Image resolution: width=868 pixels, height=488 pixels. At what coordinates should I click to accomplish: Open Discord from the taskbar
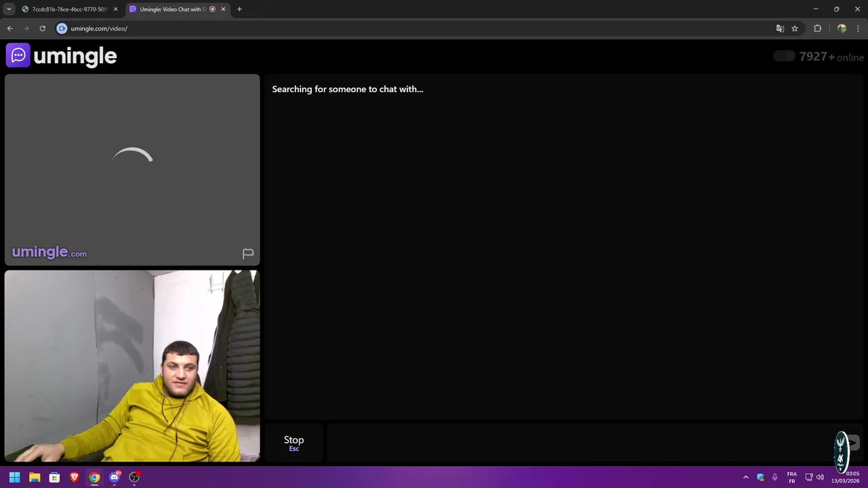coord(115,477)
